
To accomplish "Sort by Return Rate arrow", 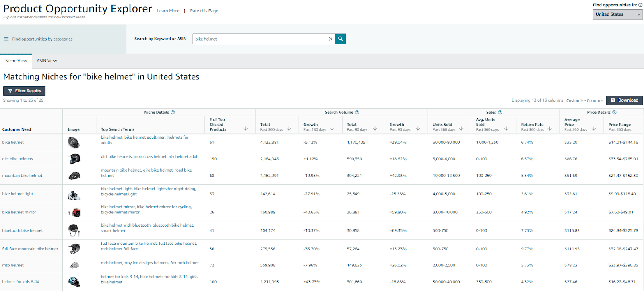I will 550,129.
